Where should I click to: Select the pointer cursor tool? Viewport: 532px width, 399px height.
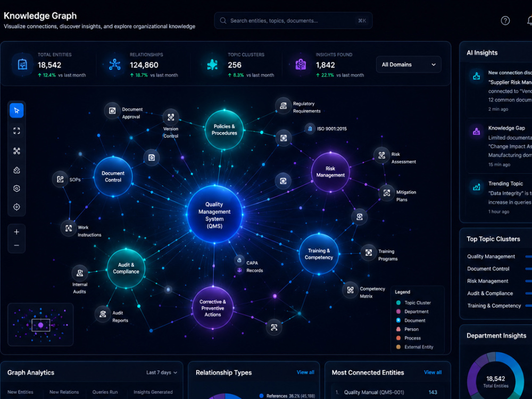[x=16, y=111]
